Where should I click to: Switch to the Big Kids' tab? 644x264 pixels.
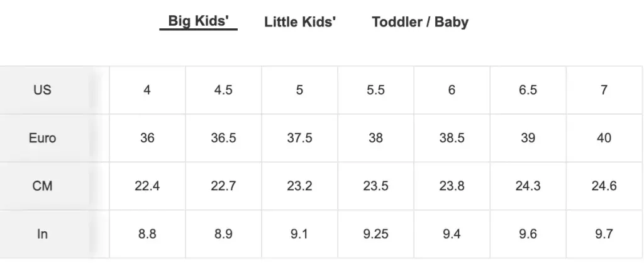(198, 21)
